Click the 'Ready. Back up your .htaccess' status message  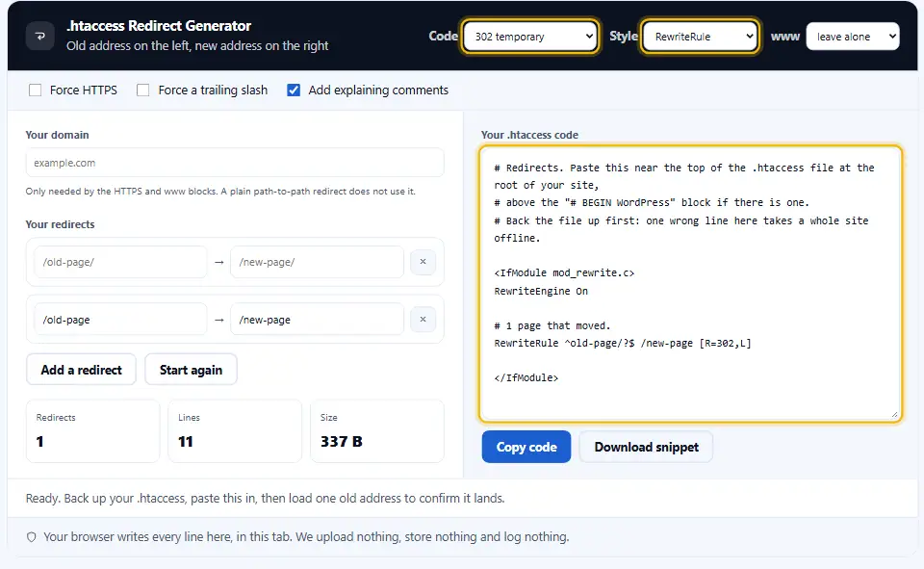tap(266, 499)
